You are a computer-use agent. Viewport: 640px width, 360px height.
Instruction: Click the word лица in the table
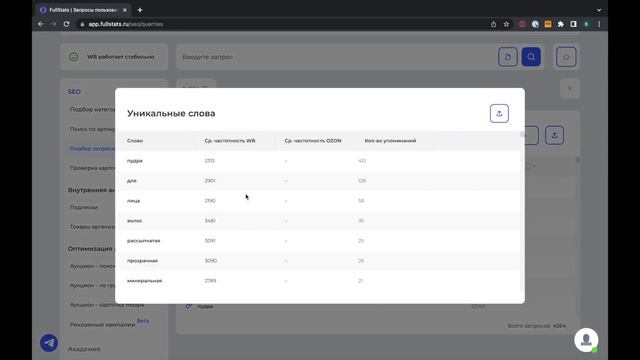click(x=133, y=201)
